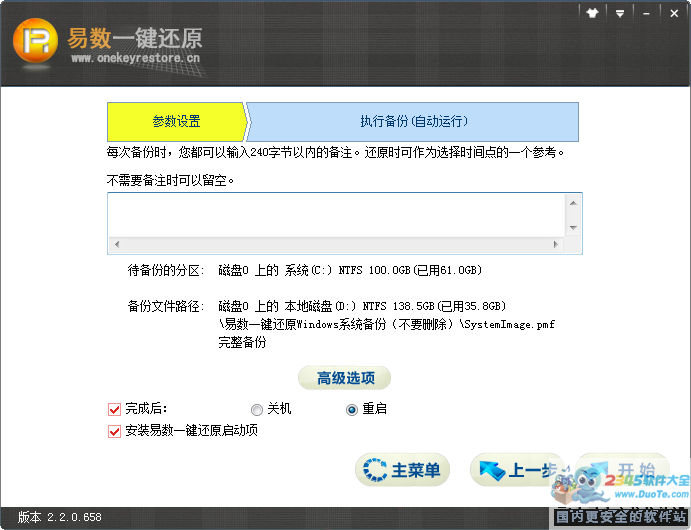Click the horizontal scrollbar right arrow
This screenshot has height=530, width=691.
point(558,245)
